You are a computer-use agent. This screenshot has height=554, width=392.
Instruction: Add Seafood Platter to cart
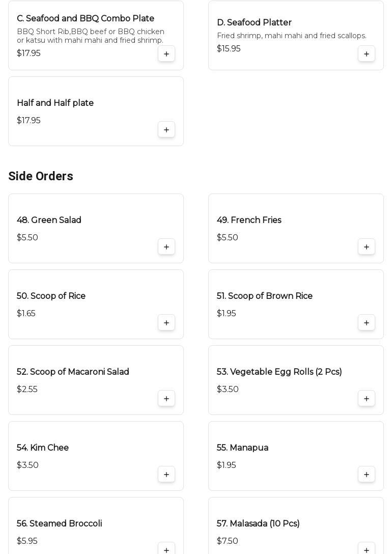pyautogui.click(x=367, y=54)
